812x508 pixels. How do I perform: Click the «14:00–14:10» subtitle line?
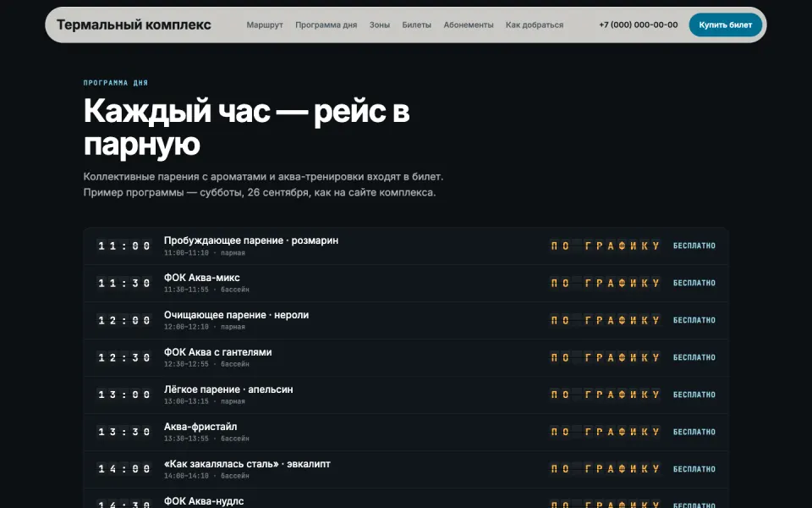coord(206,476)
